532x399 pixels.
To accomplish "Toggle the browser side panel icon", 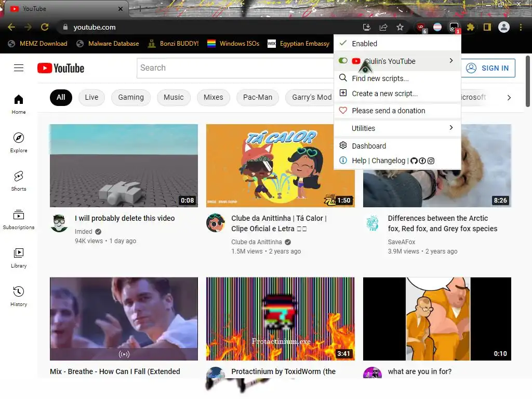I will [487, 27].
